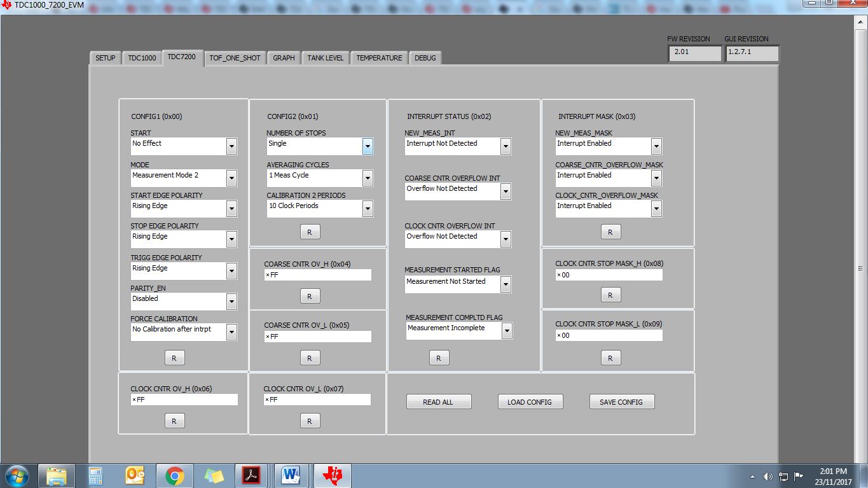
Task: Open Google Chrome from the taskbar
Action: [x=175, y=476]
